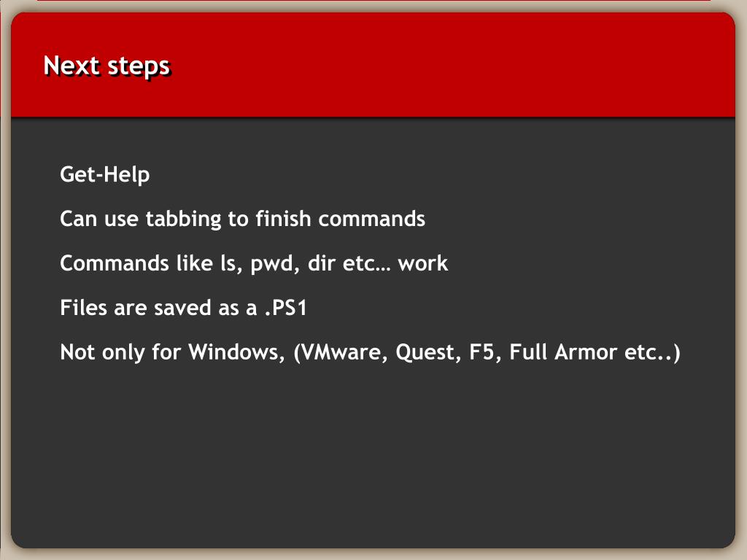The width and height of the screenshot is (747, 560).
Task: Click the empty dark gray area below the text
Action: click(x=373, y=457)
